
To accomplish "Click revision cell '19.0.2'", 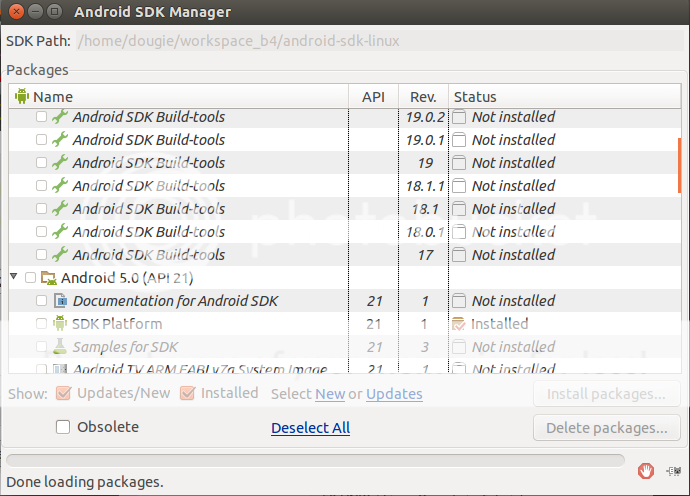I will click(x=425, y=117).
